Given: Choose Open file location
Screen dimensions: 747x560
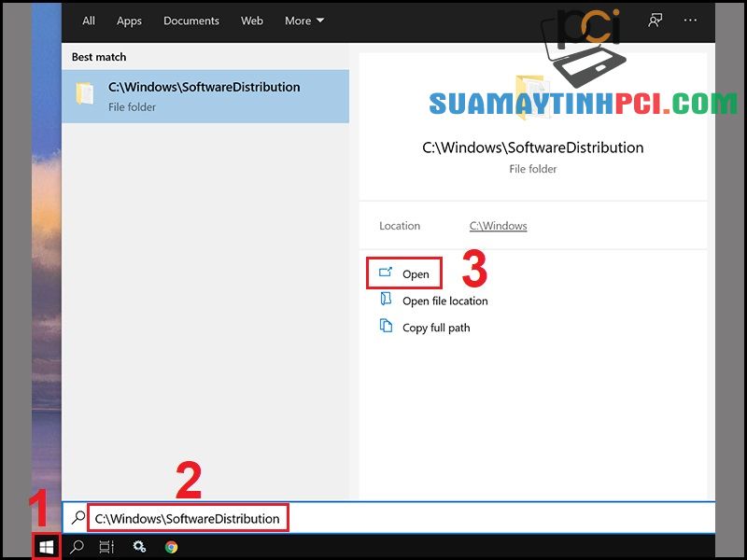Looking at the screenshot, I should (x=445, y=301).
